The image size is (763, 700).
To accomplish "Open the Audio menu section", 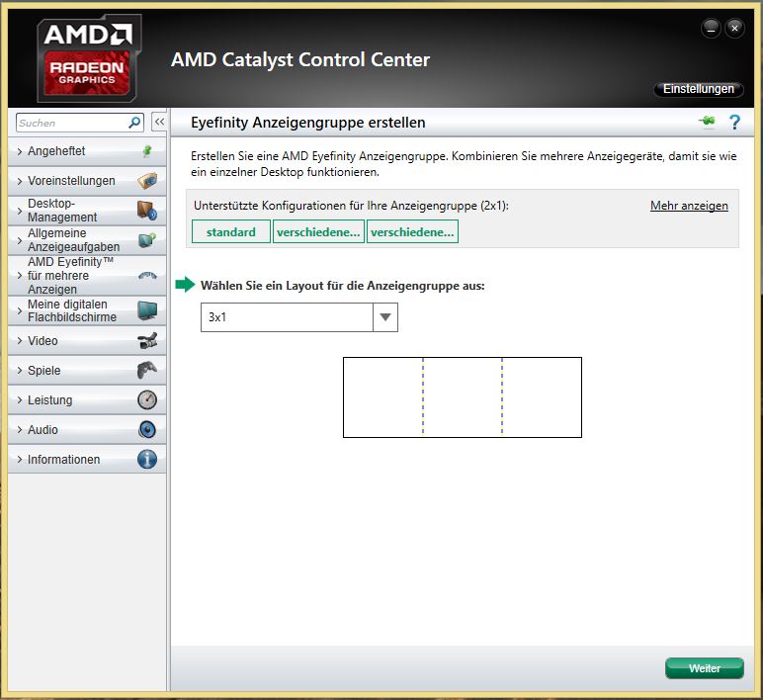I will tap(87, 430).
